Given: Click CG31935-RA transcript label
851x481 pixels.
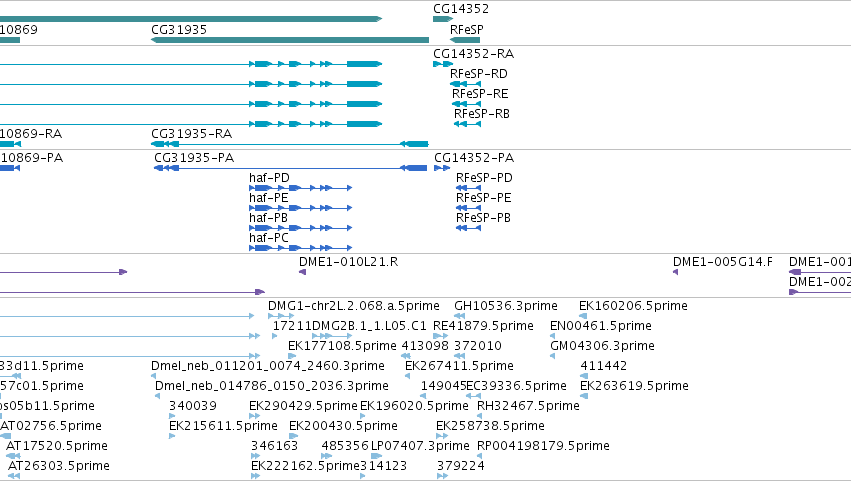Looking at the screenshot, I should point(192,134).
